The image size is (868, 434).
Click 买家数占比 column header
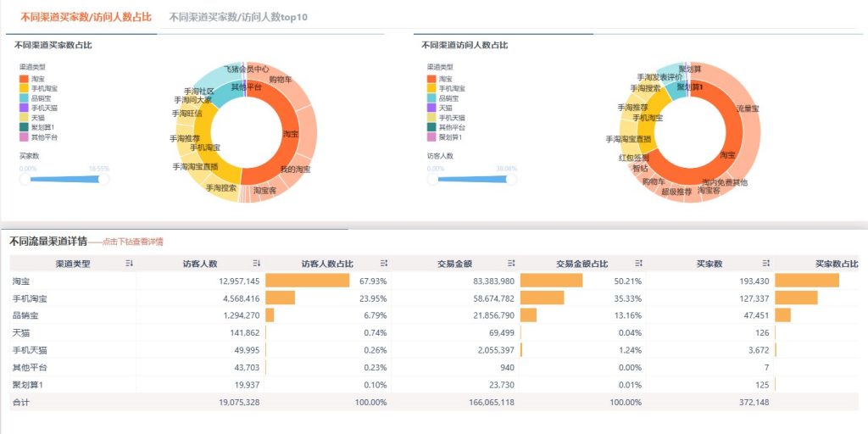pos(837,264)
